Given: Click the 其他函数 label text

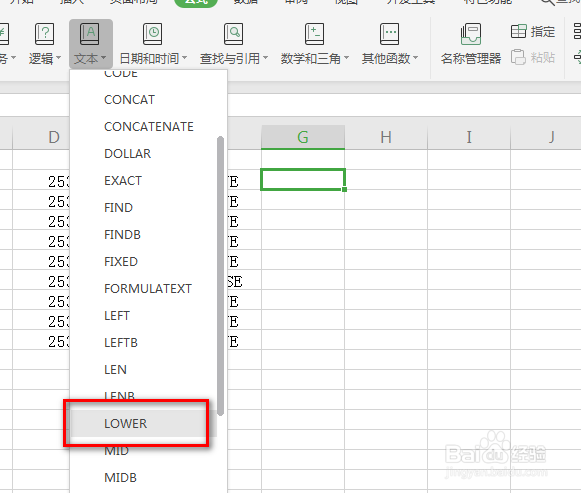Looking at the screenshot, I should click(386, 58).
